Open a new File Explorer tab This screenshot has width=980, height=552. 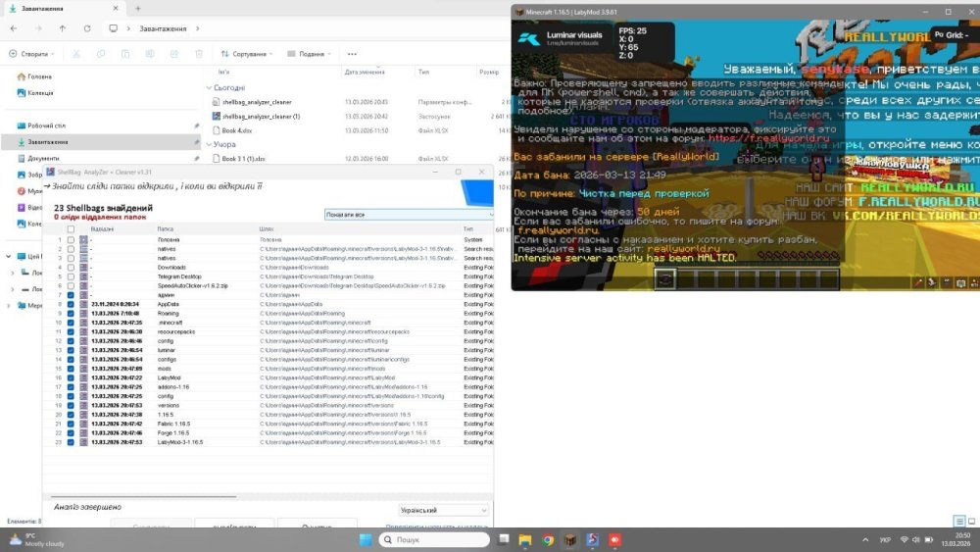(138, 9)
